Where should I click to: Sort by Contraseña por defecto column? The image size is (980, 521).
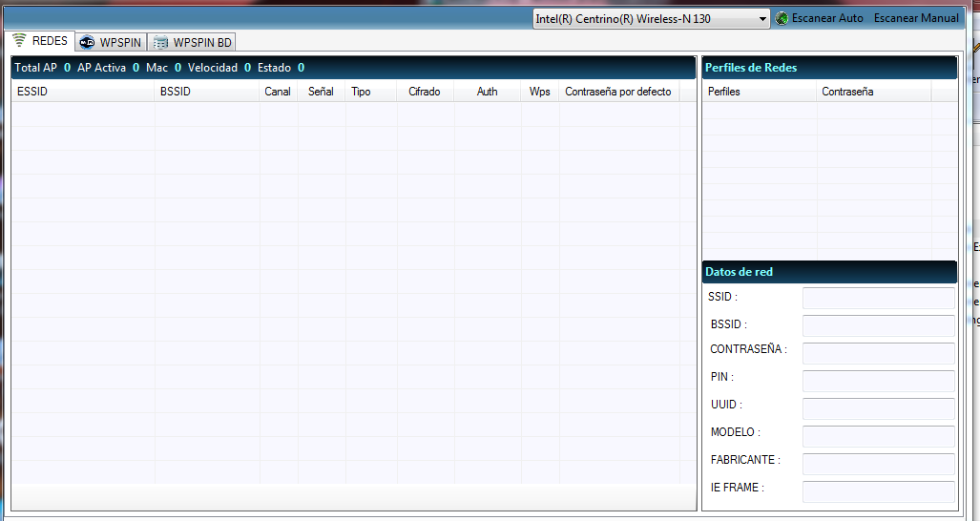pyautogui.click(x=617, y=92)
